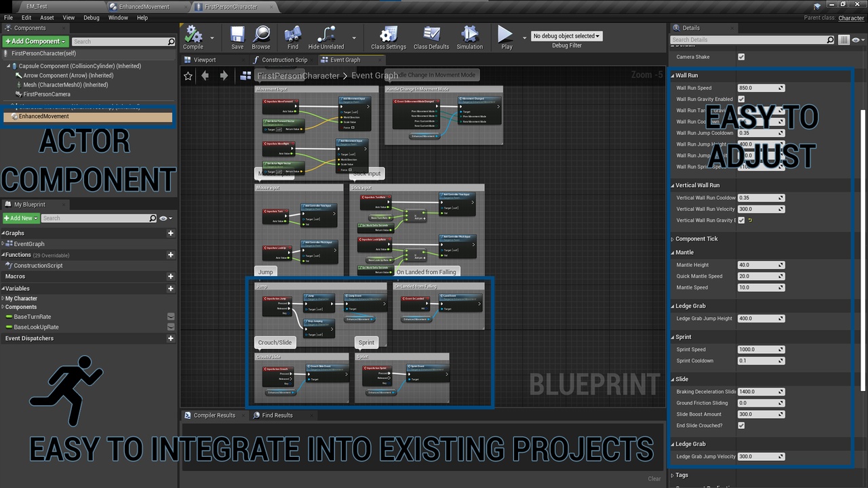Uncheck End Slide Crouched option
This screenshot has width=868, height=488.
(741, 426)
